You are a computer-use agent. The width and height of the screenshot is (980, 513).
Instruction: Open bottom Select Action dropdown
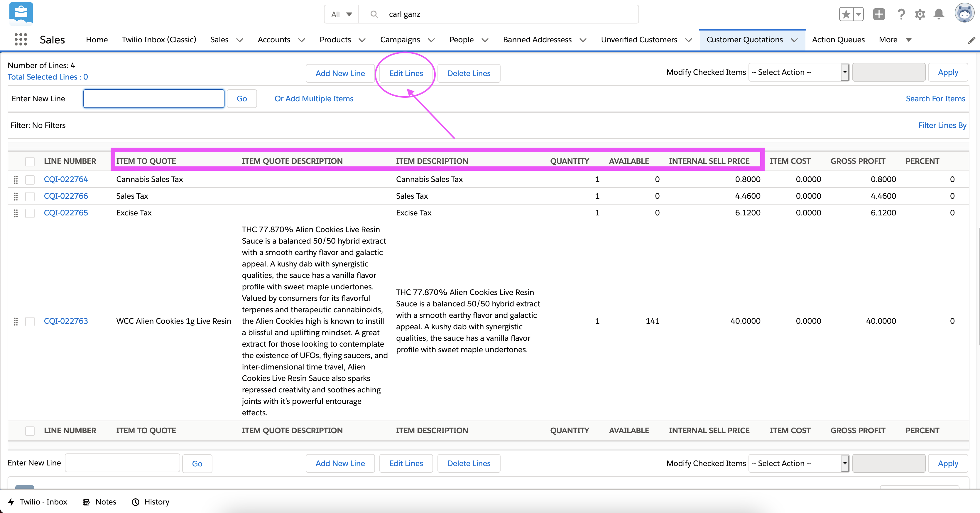(x=799, y=463)
